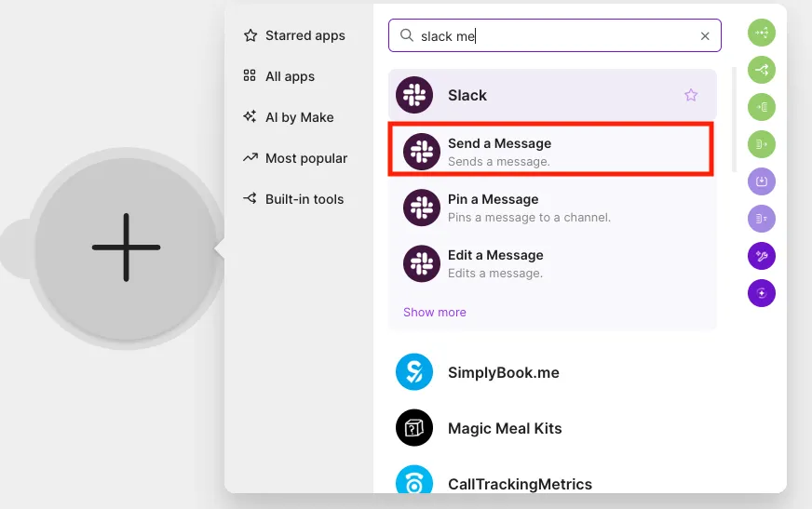Switch to Starred apps category
Viewport: 812px width, 509px height.
point(294,35)
